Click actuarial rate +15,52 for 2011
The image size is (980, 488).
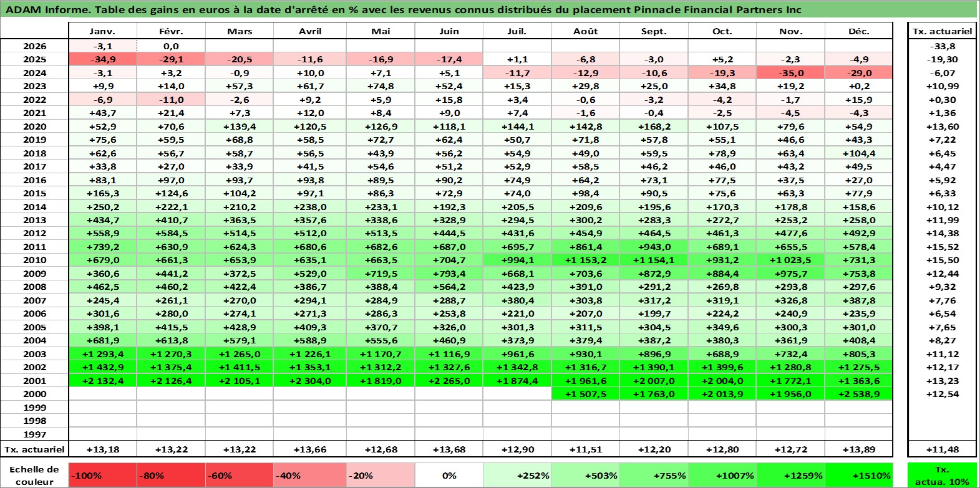[x=942, y=247]
